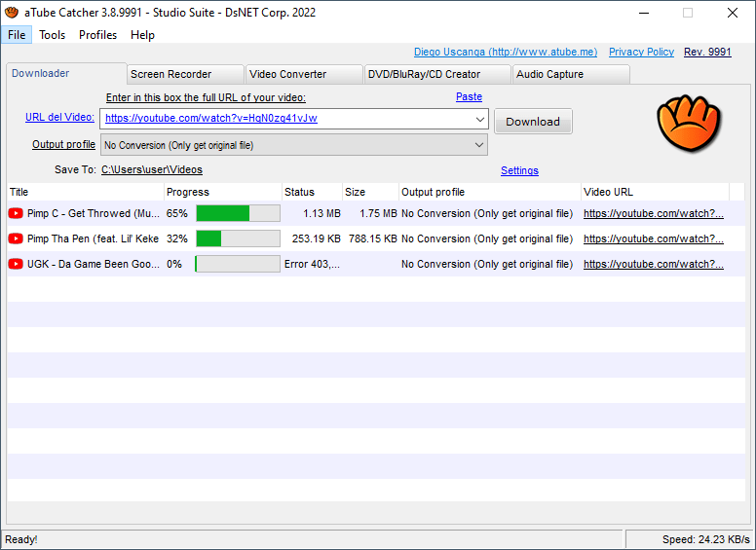Click YouTube icon beside Pimp C download
The height and width of the screenshot is (550, 756).
[16, 213]
